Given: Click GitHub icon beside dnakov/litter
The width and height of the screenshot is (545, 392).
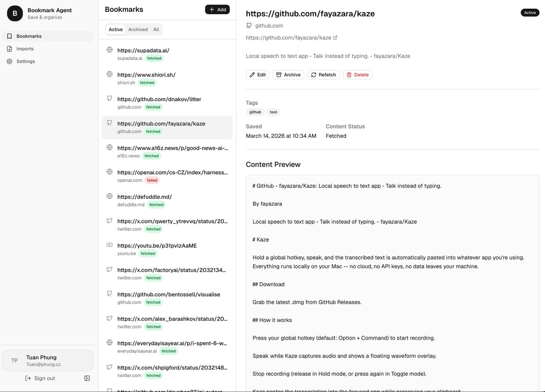Looking at the screenshot, I should 109,98.
